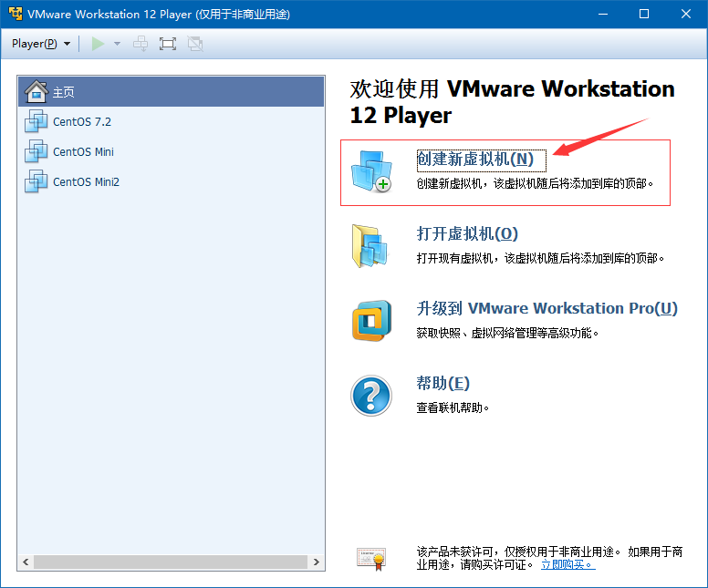Click the CentOS Mini2 VM icon

pos(36,181)
